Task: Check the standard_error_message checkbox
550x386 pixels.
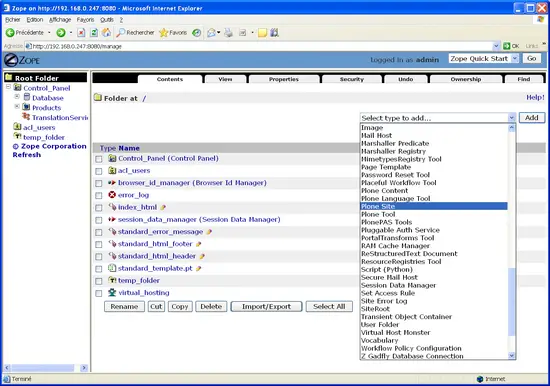Action: (99, 232)
